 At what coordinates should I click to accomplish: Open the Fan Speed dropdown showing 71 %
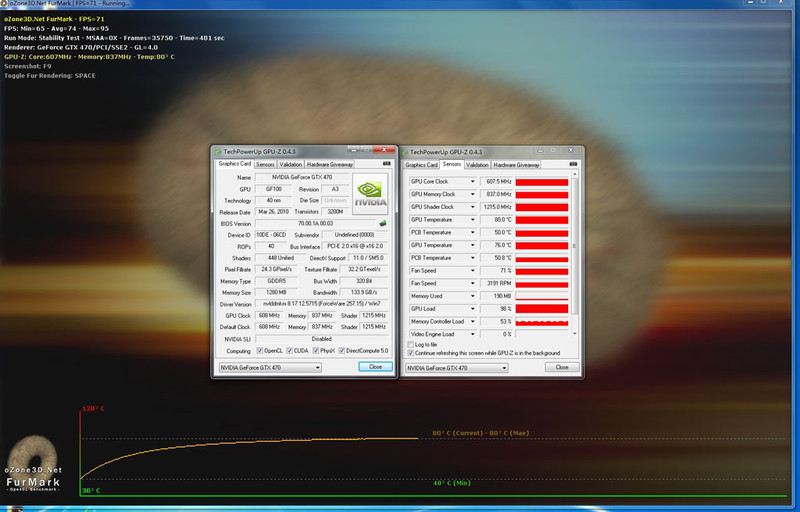[472, 271]
